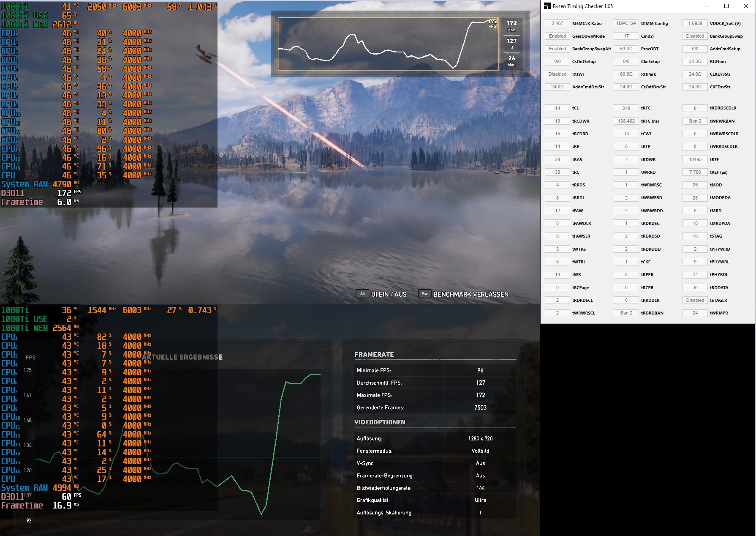Click the VDDCR_SoC value 1,0938
Screen dimensions: 756x536
pos(695,24)
